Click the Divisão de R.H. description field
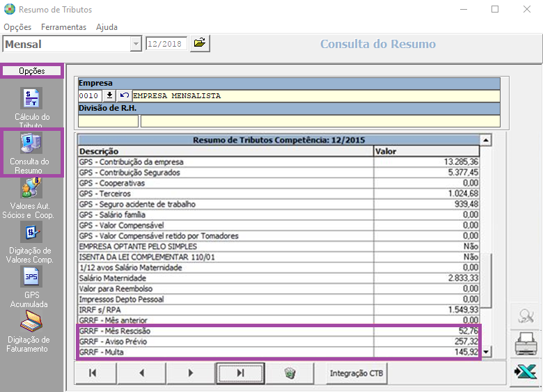 click(320, 121)
